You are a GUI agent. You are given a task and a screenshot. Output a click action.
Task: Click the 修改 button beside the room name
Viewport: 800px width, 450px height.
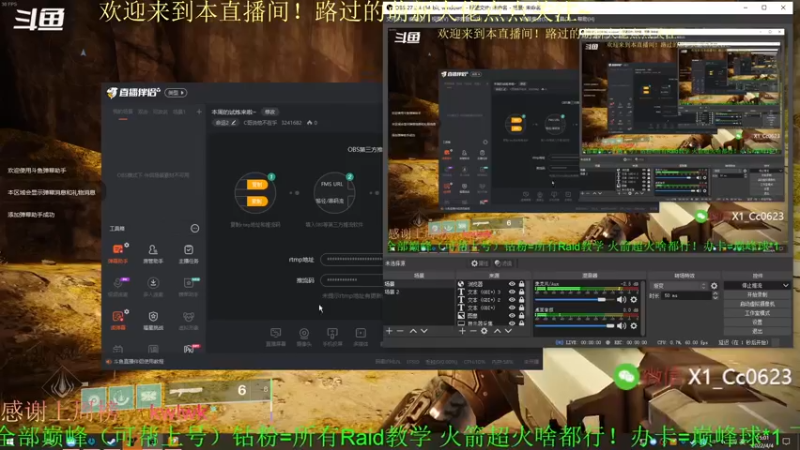270,112
